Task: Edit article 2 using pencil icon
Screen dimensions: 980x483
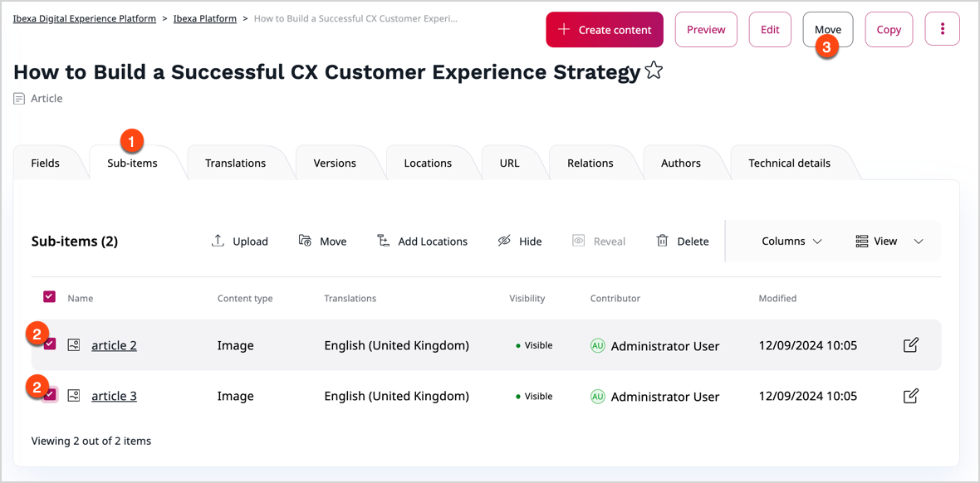Action: tap(910, 345)
